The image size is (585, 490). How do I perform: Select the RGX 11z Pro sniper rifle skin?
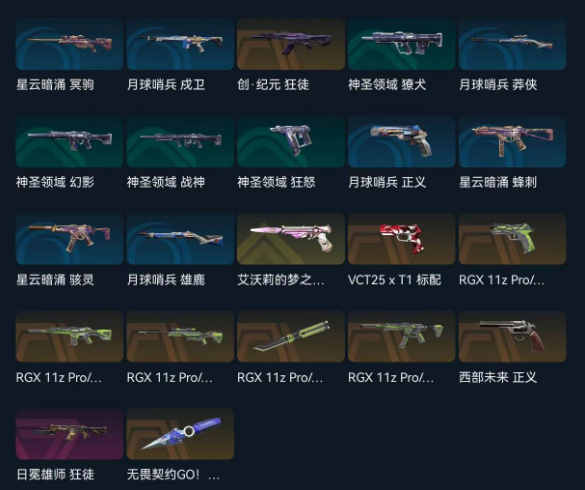(x=180, y=336)
